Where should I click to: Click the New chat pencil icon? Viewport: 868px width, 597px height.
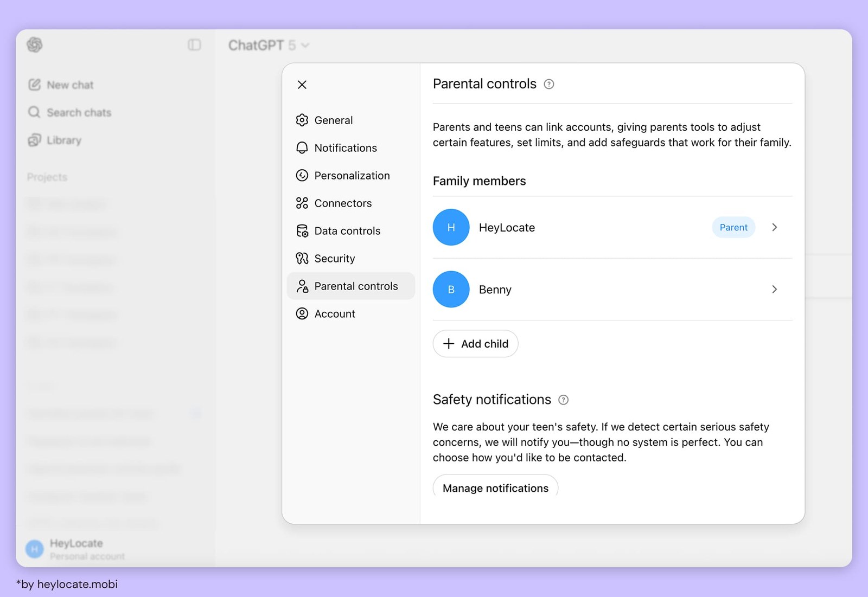click(34, 85)
